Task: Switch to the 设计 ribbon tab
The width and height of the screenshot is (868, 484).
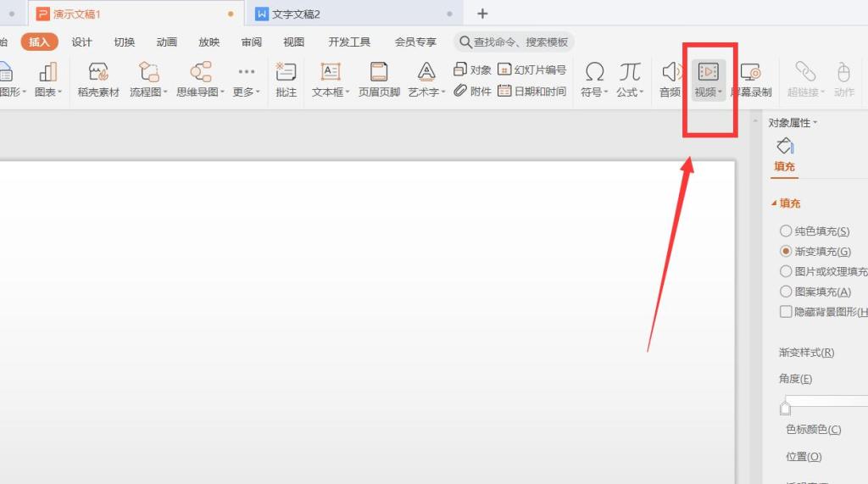Action: coord(82,42)
